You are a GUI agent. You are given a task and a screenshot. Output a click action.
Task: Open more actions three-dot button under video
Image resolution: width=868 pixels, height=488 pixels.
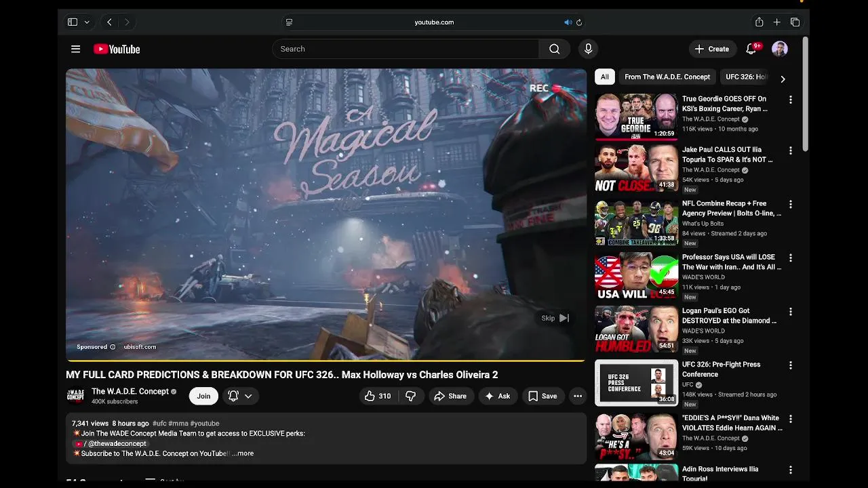[578, 396]
